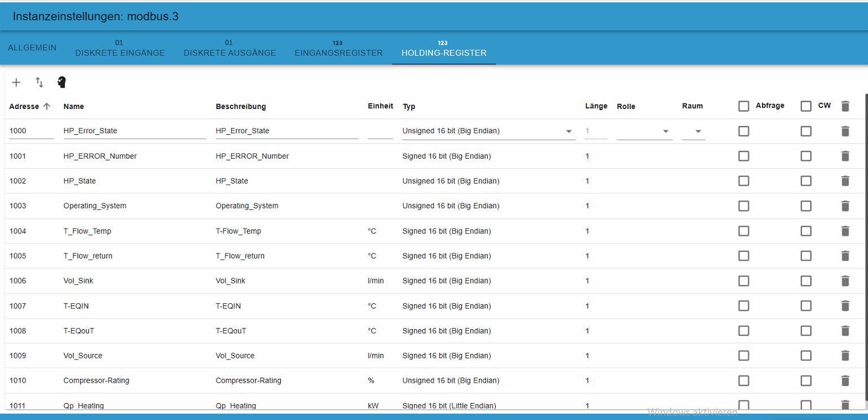Delete the T-EQouT row
The width and height of the screenshot is (868, 420).
tap(845, 331)
